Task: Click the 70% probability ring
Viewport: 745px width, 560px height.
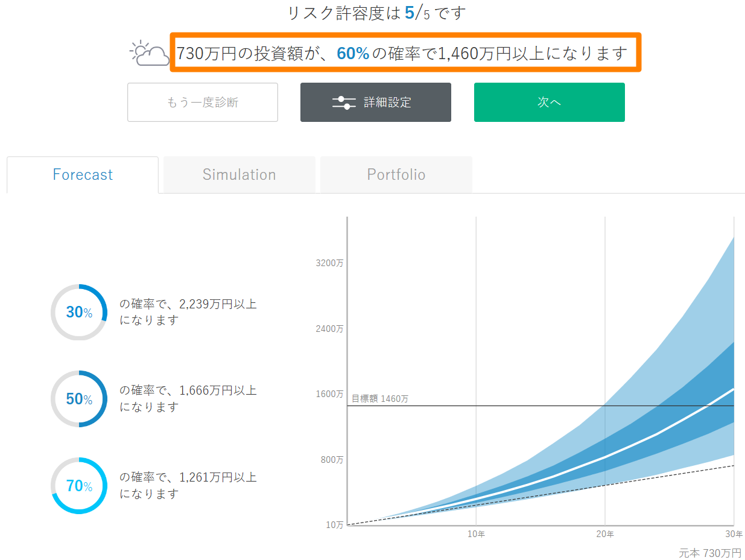Action: pyautogui.click(x=79, y=486)
